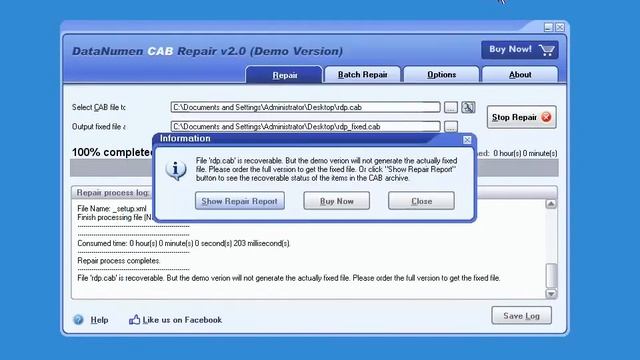Screen dimensions: 640x360
Task: Click 'File Name: _setup.xml' log line
Action: click(111, 209)
